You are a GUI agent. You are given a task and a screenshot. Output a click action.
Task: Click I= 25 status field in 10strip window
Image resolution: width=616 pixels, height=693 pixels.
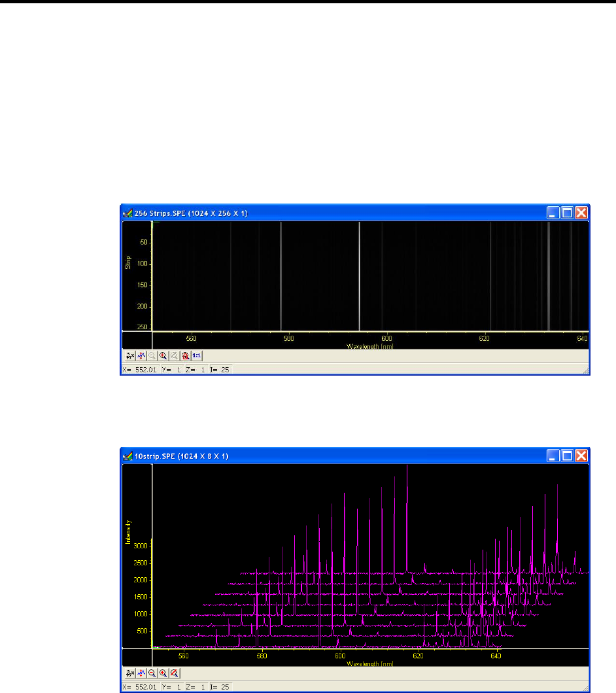pos(220,687)
